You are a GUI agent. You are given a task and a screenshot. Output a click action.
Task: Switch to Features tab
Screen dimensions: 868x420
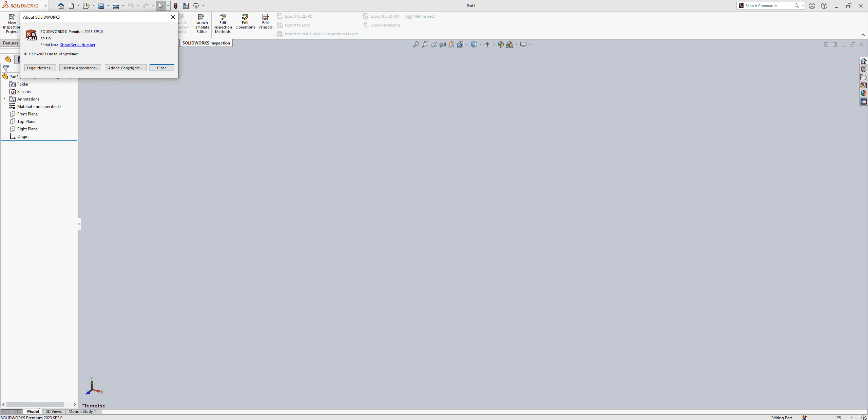coord(11,43)
